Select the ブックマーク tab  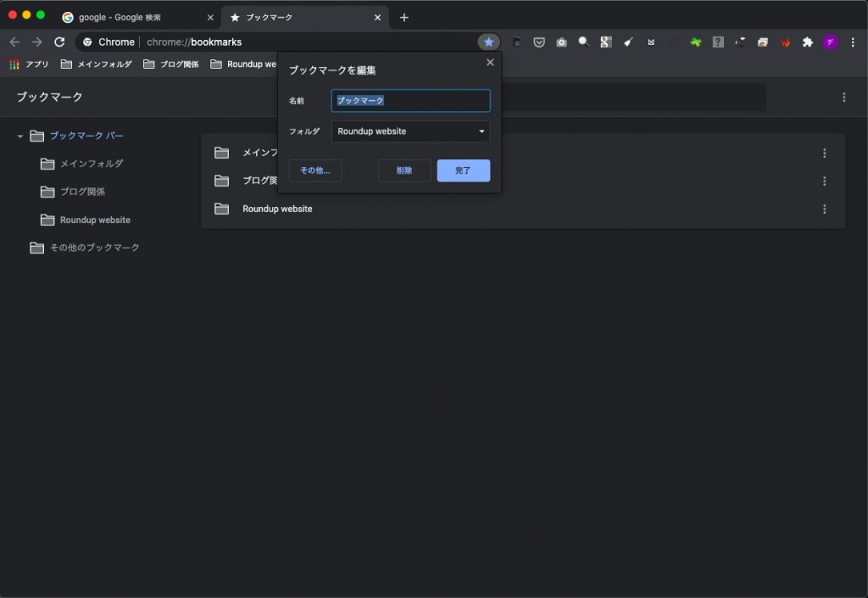click(304, 18)
